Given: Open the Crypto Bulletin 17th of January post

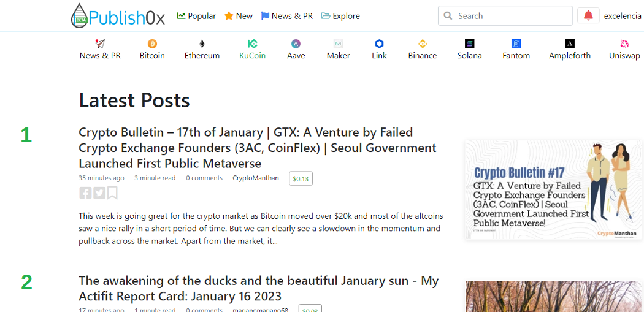Looking at the screenshot, I should [x=257, y=148].
